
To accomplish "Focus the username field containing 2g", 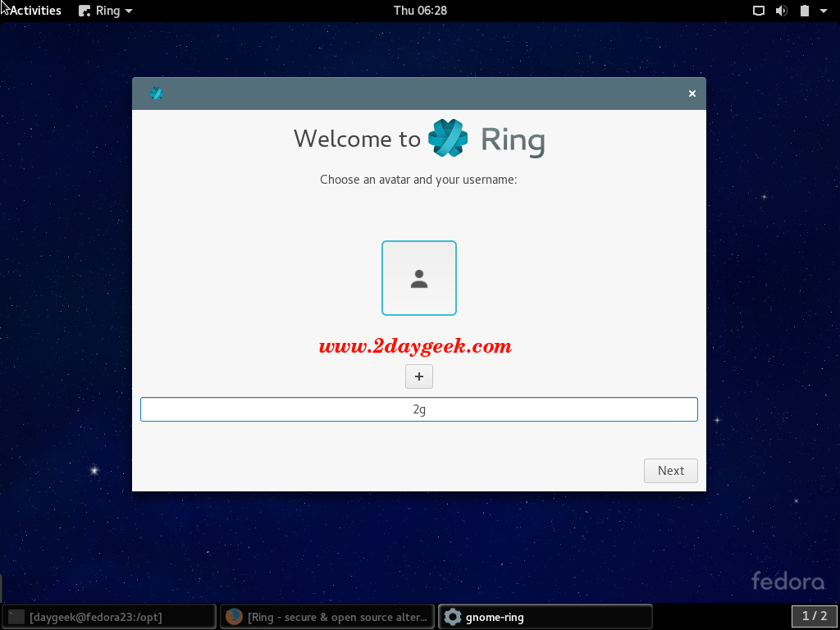I will tap(419, 409).
